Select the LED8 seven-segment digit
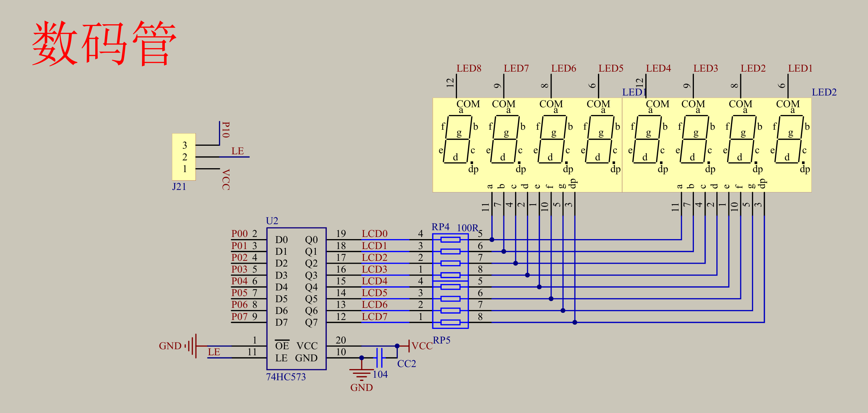 457,139
